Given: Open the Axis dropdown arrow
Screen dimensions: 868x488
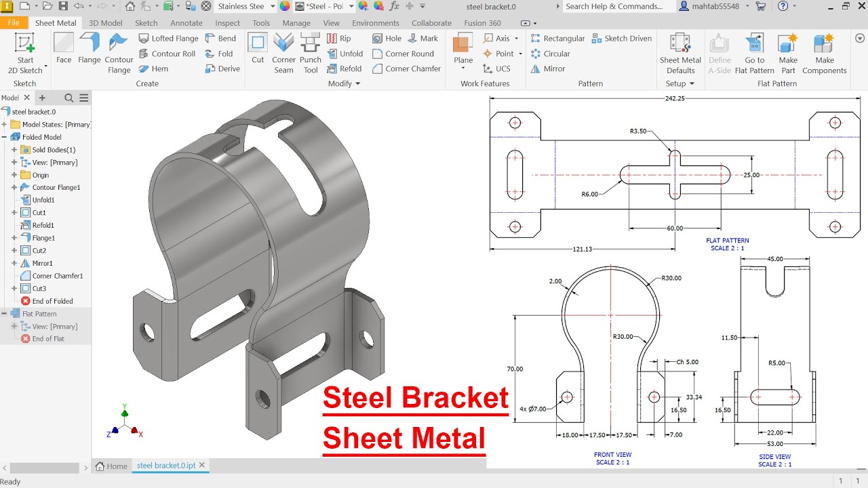Looking at the screenshot, I should pyautogui.click(x=517, y=39).
